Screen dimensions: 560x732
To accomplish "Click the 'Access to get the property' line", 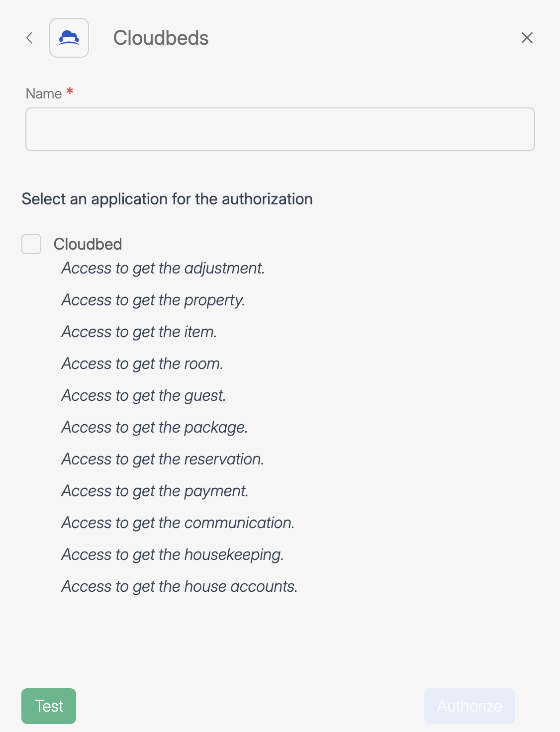I will pyautogui.click(x=153, y=300).
